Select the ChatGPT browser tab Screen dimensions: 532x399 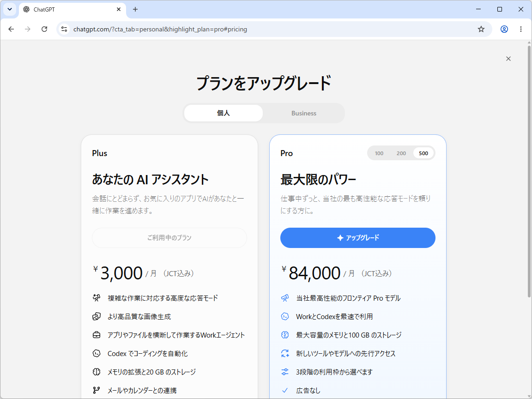(72, 10)
